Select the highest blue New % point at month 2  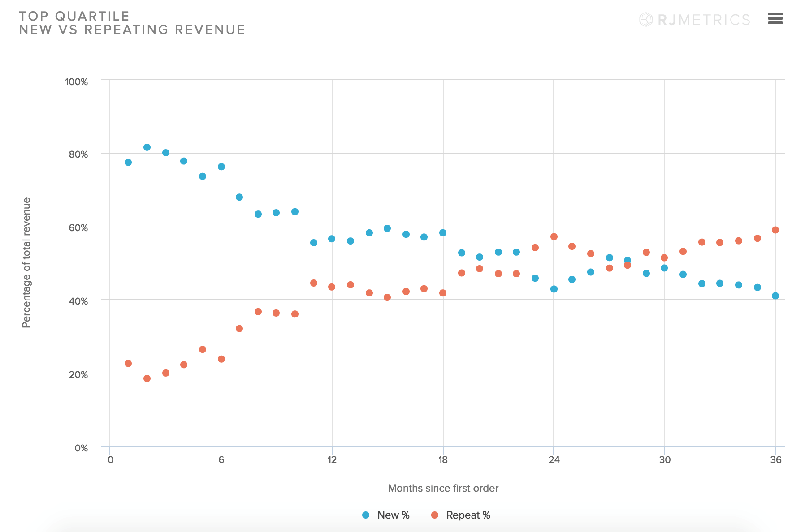[x=147, y=147]
